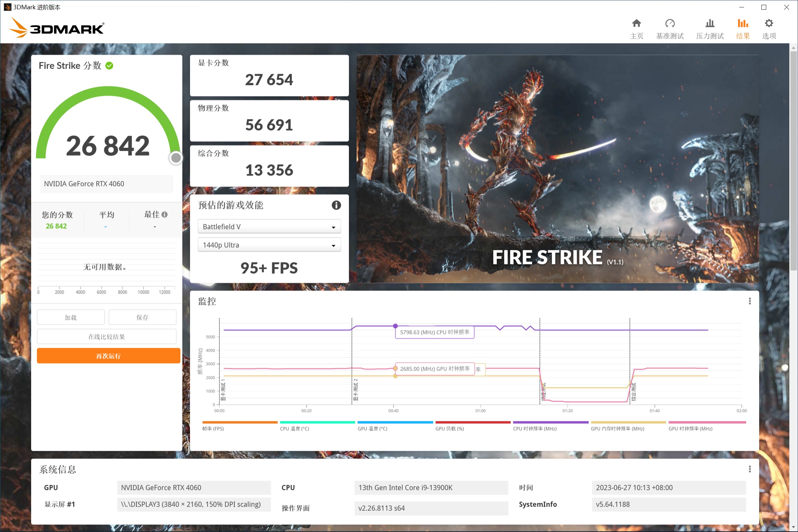Click the v2.26.8113 s64 操作界面 field
Screen dimensions: 798x532
(x=431, y=508)
